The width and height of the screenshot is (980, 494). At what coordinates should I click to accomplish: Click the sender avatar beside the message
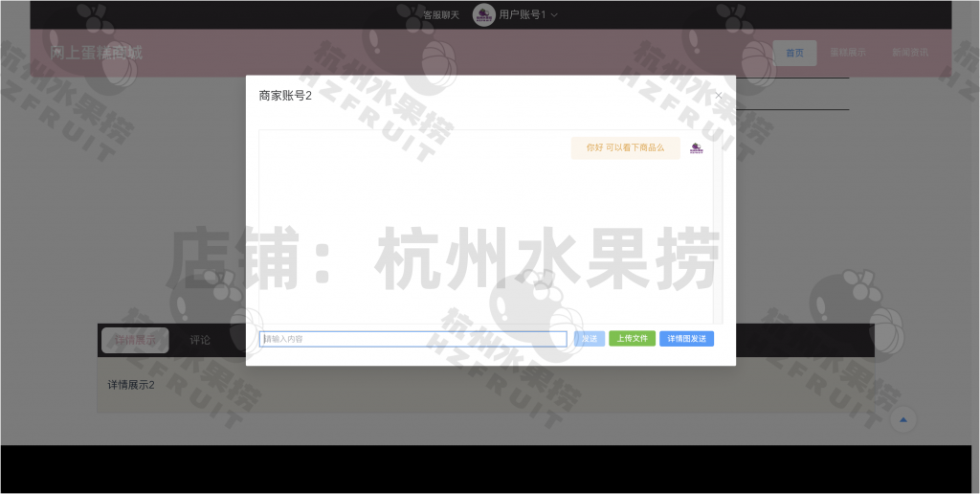click(x=697, y=148)
